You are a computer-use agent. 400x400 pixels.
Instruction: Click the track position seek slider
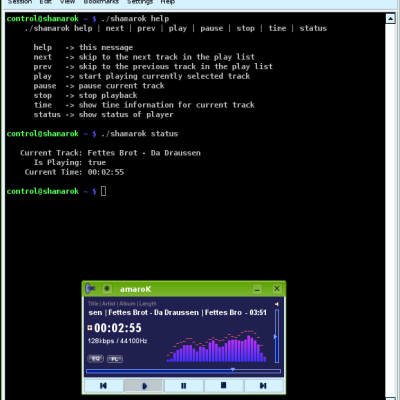coord(183,370)
